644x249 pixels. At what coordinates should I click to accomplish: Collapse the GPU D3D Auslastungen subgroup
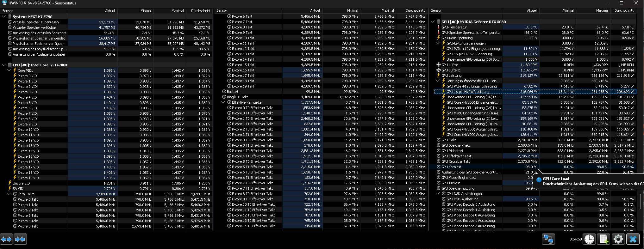pyautogui.click(x=438, y=194)
